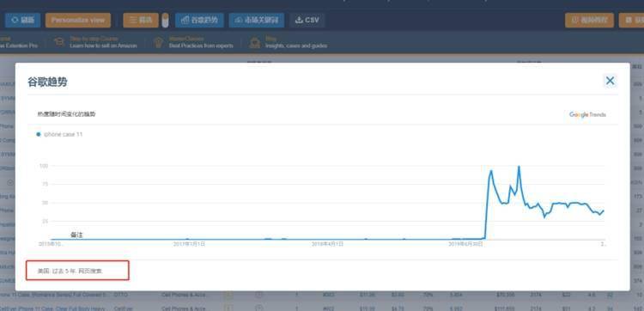Viewport: 644px width, 311px height.
Task: Click the refresh button in the toolbar
Action: click(x=23, y=20)
